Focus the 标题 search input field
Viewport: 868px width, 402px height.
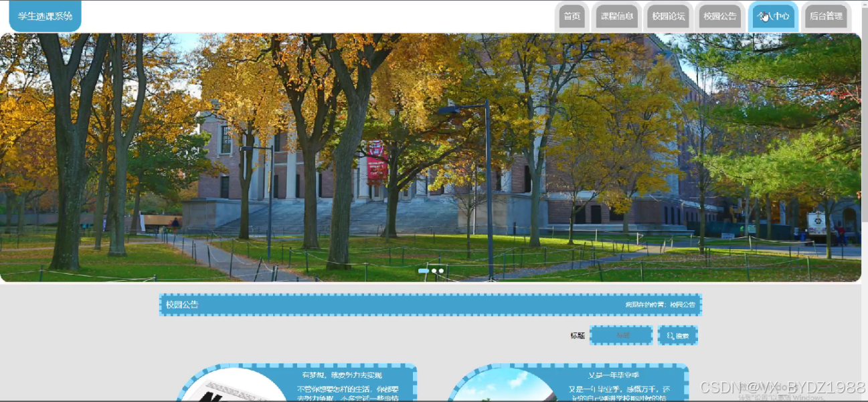pos(621,336)
